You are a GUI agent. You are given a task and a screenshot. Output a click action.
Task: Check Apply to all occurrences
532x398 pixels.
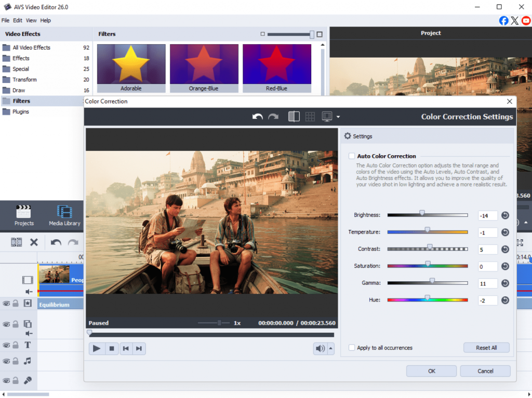[x=352, y=348]
